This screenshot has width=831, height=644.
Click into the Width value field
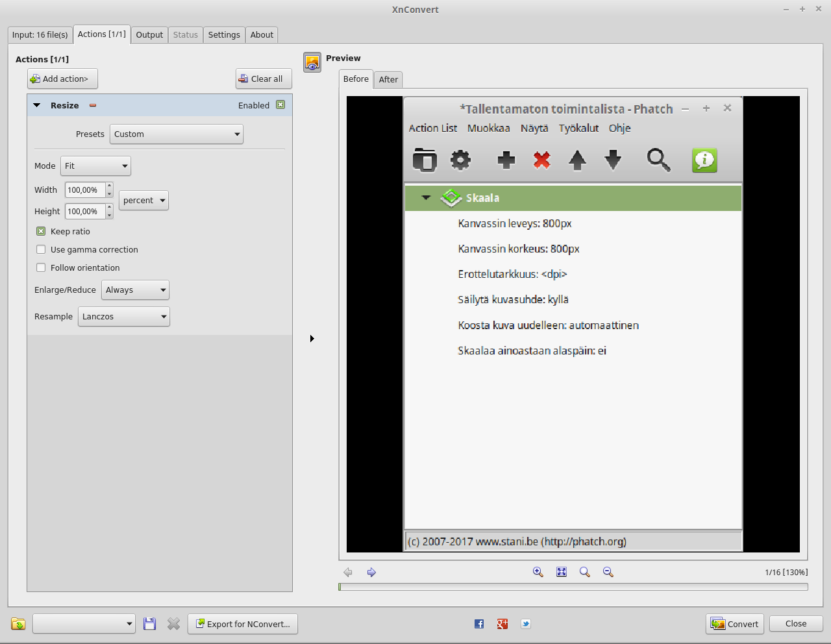coord(86,190)
